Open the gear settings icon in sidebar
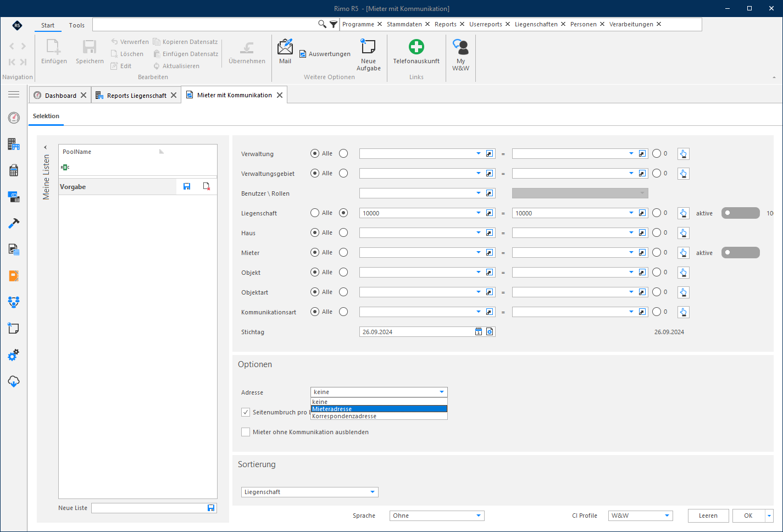 (14, 355)
